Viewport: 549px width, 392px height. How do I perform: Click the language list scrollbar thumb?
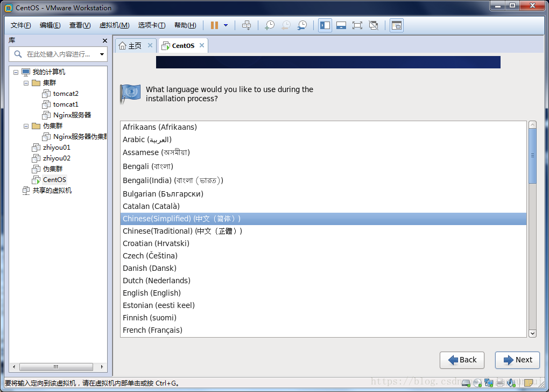pos(532,156)
